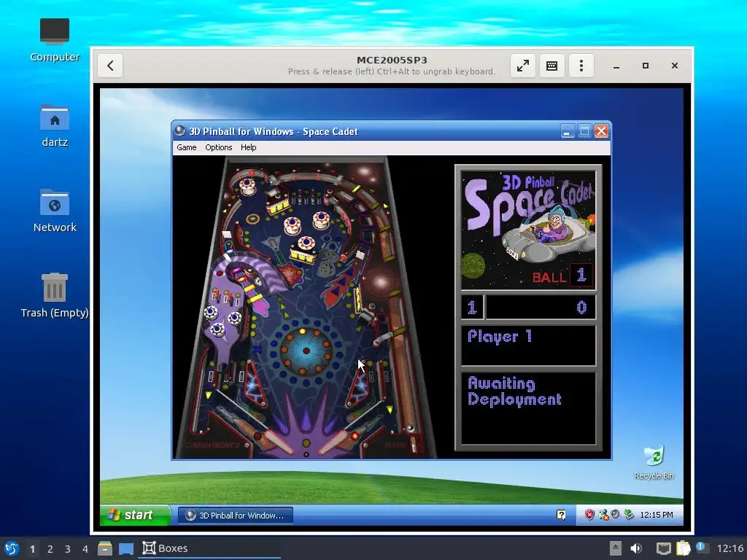747x560 pixels.
Task: Select the 3D Pinball taskbar button
Action: click(x=236, y=516)
